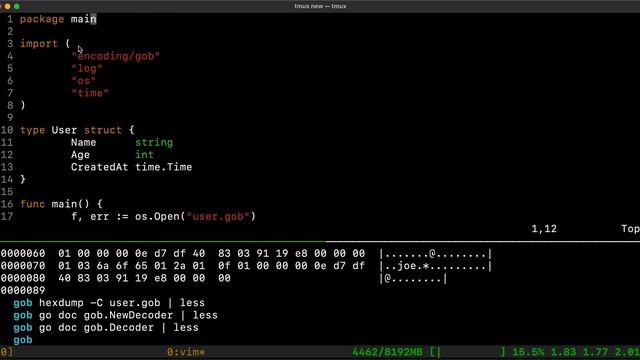Screen dimensions: 640x360
Task: Click the "hexdump -C user.gob | less" command
Action: (x=122, y=303)
